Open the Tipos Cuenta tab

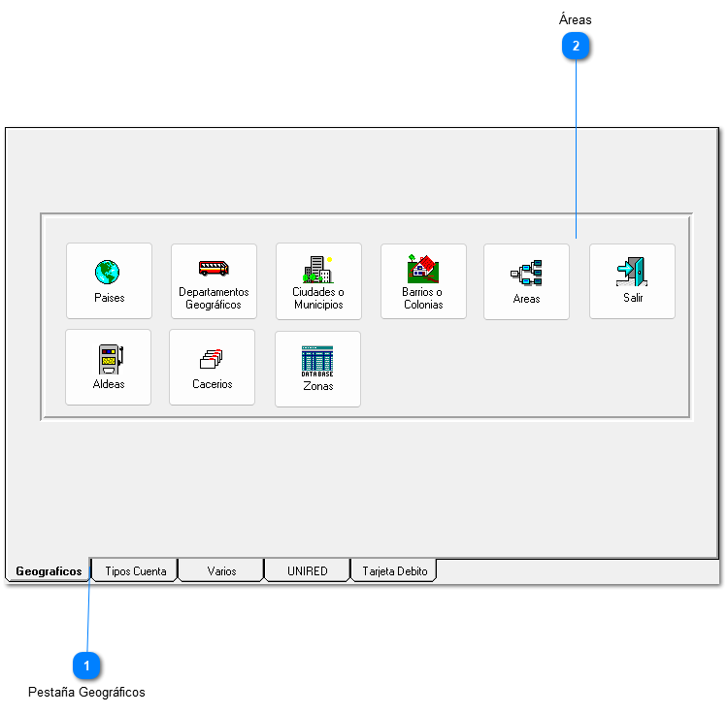(135, 571)
